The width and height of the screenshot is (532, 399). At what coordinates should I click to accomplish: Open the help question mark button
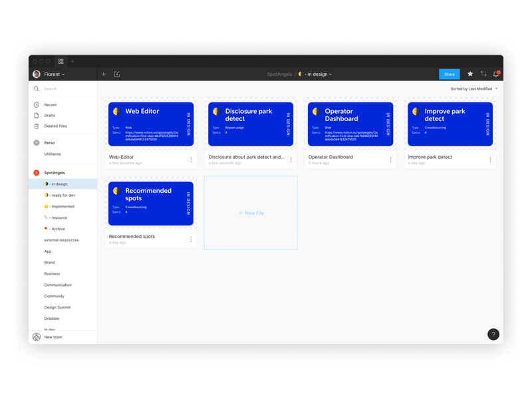point(493,334)
